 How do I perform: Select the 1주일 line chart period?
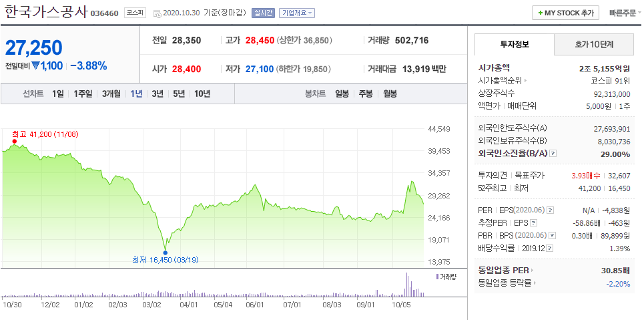pyautogui.click(x=83, y=94)
